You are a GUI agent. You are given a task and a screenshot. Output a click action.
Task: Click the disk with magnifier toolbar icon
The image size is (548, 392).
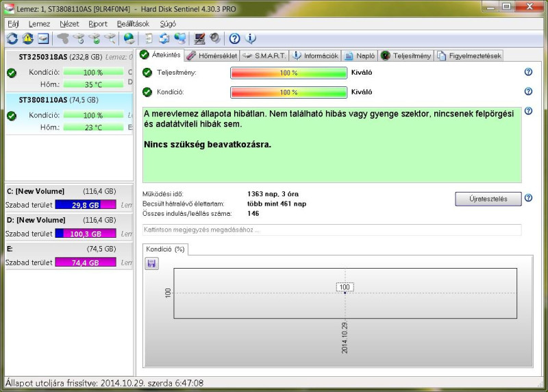pyautogui.click(x=110, y=38)
